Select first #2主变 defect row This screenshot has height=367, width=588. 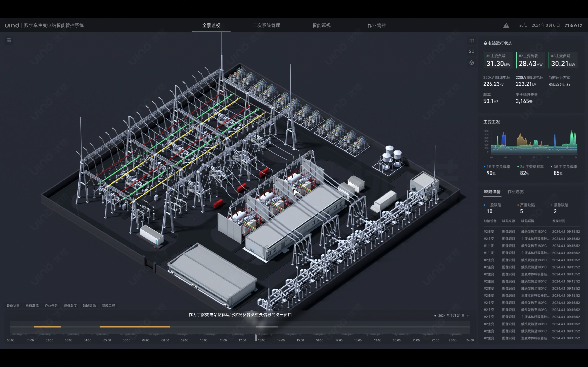(x=532, y=232)
